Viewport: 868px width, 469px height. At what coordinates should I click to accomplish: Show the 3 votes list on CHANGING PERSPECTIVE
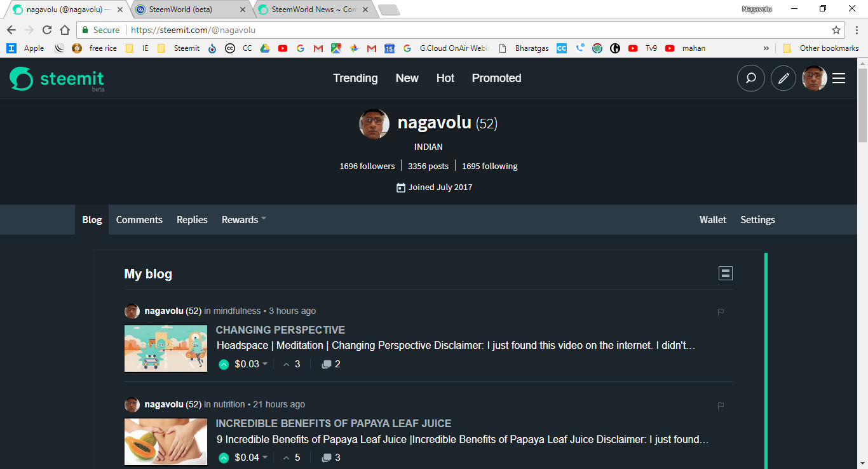292,364
